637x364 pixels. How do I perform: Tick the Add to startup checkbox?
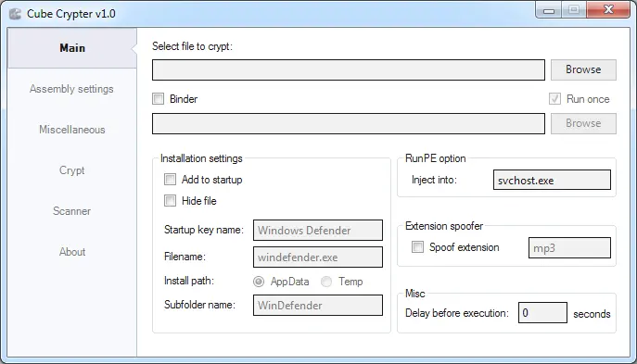(170, 180)
